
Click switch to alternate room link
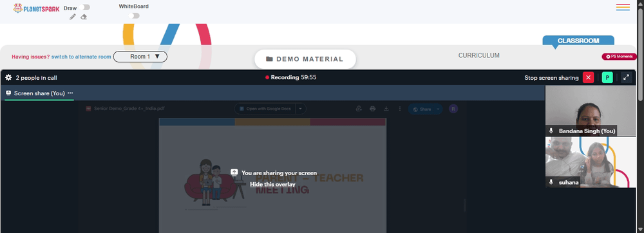coord(81,57)
